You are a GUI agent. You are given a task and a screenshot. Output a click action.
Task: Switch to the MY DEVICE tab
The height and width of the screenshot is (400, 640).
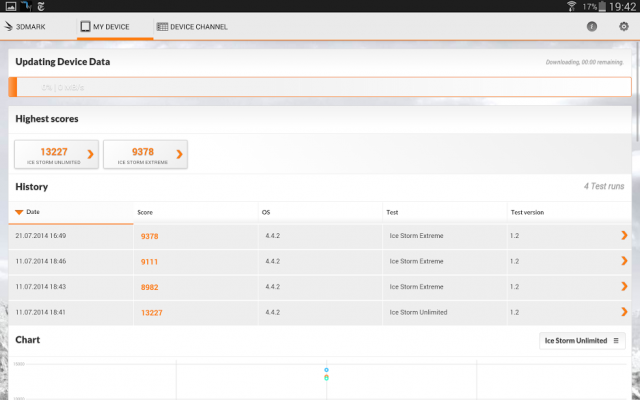[x=115, y=27]
